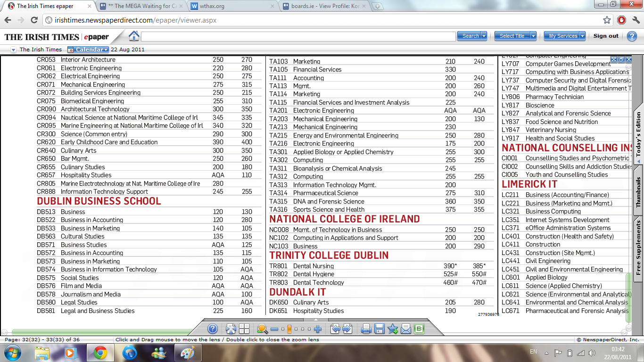Viewport: 644px width, 362px height.
Task: Click the Chrome icon in the taskbar
Action: [100, 352]
